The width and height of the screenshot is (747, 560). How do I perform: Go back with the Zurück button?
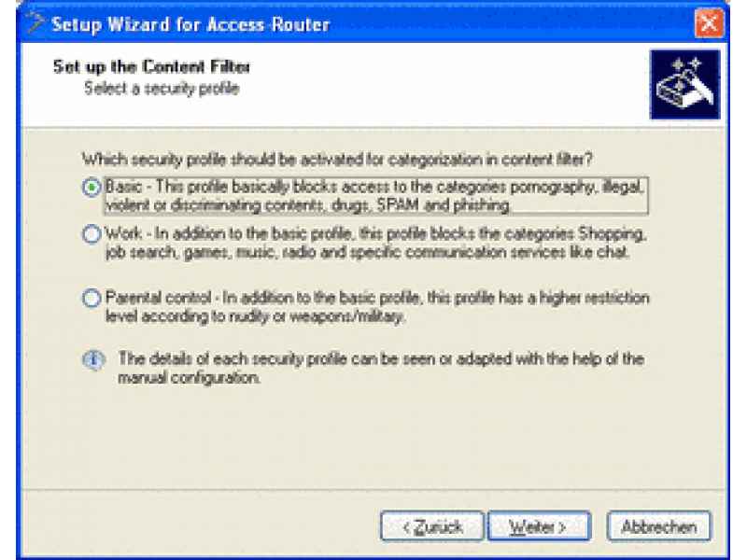(x=431, y=526)
